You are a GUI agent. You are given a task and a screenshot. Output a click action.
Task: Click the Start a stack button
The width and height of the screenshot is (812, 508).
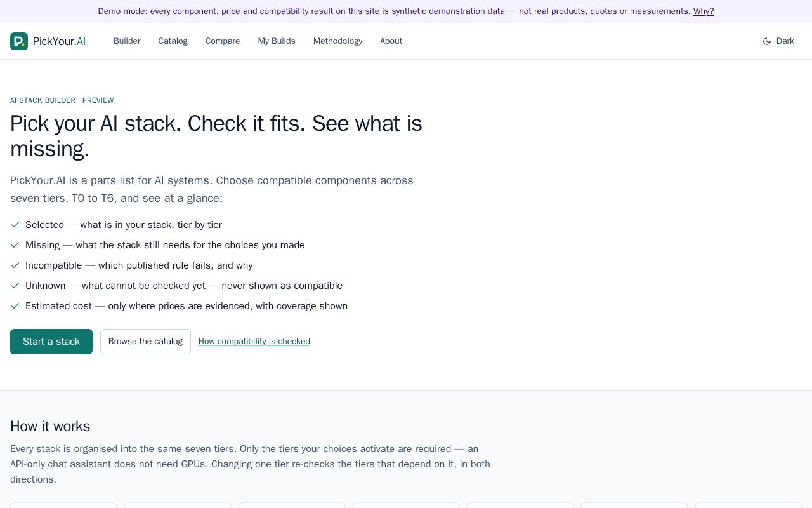click(51, 342)
